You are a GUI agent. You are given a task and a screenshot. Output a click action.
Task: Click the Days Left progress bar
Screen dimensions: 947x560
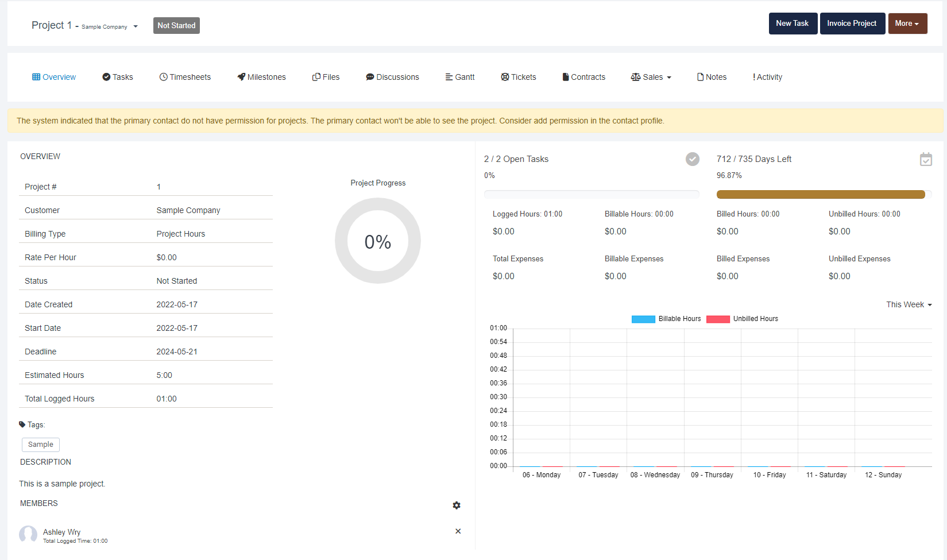pyautogui.click(x=821, y=195)
